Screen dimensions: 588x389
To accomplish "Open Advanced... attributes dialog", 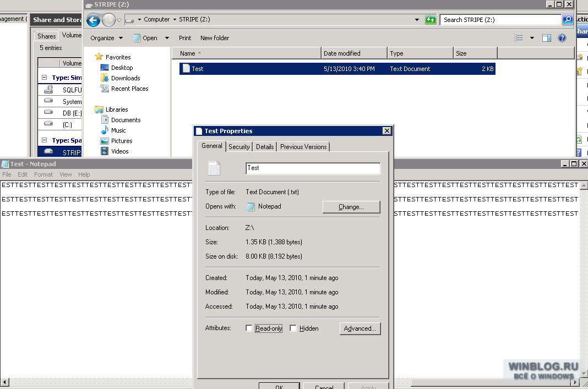I will pos(360,328).
